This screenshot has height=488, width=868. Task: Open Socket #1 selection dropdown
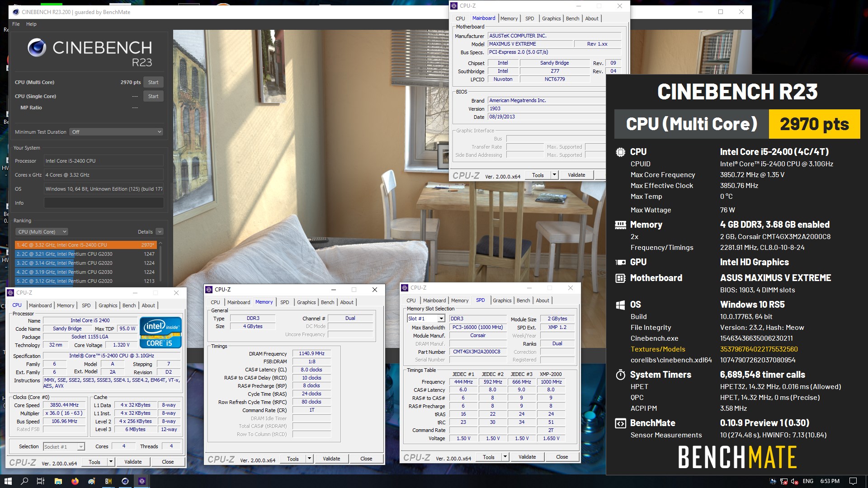tap(64, 446)
